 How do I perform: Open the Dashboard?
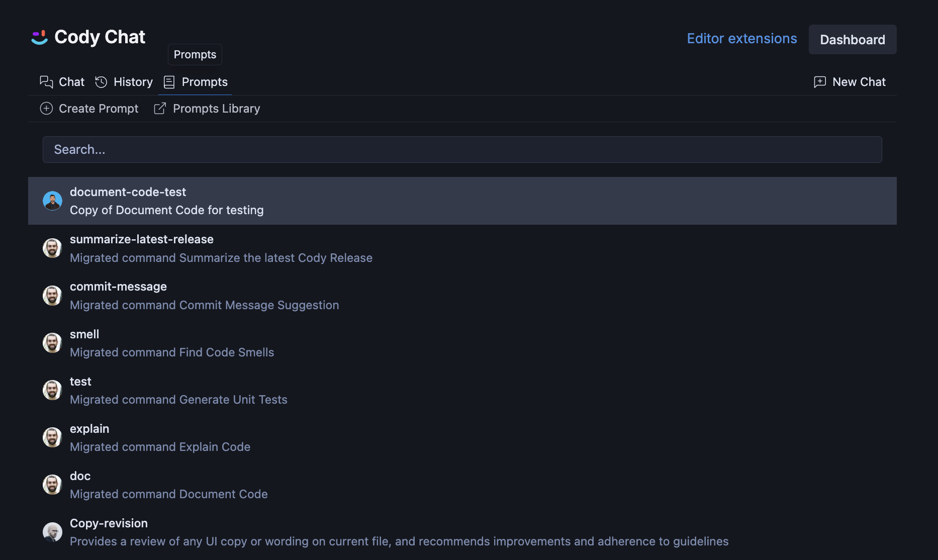pos(853,40)
